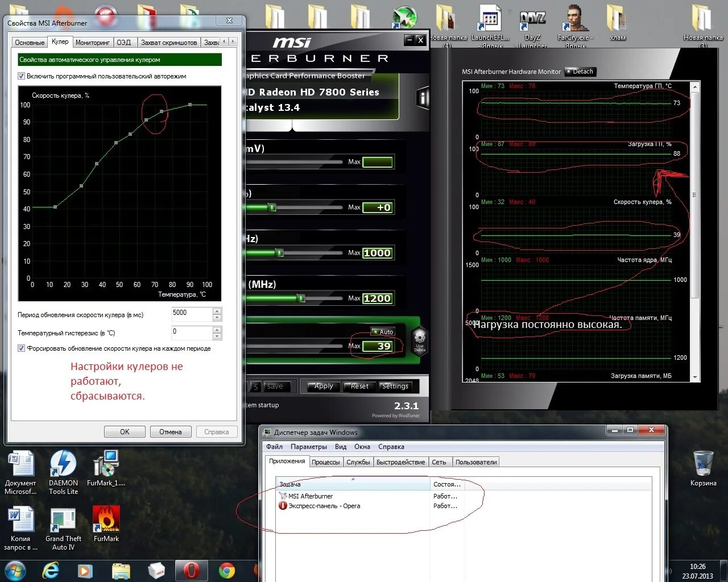Detach the Hardware Monitor panel
728x582 pixels.
(x=580, y=72)
